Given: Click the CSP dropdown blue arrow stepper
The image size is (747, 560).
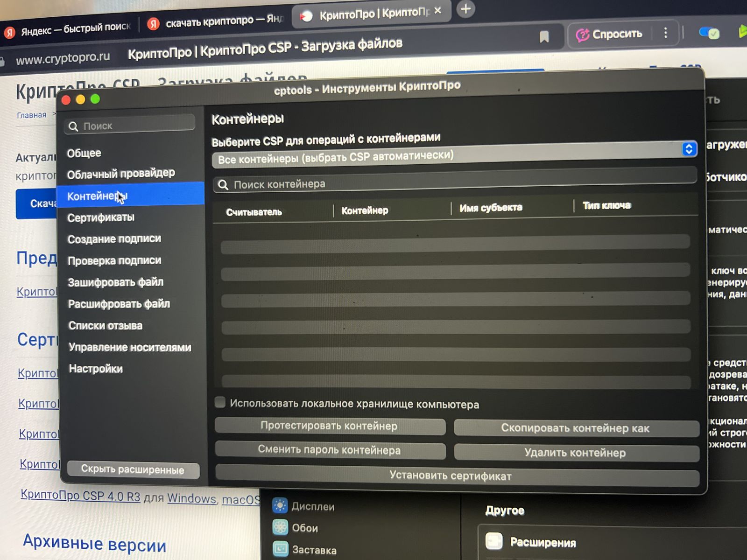Looking at the screenshot, I should (689, 149).
